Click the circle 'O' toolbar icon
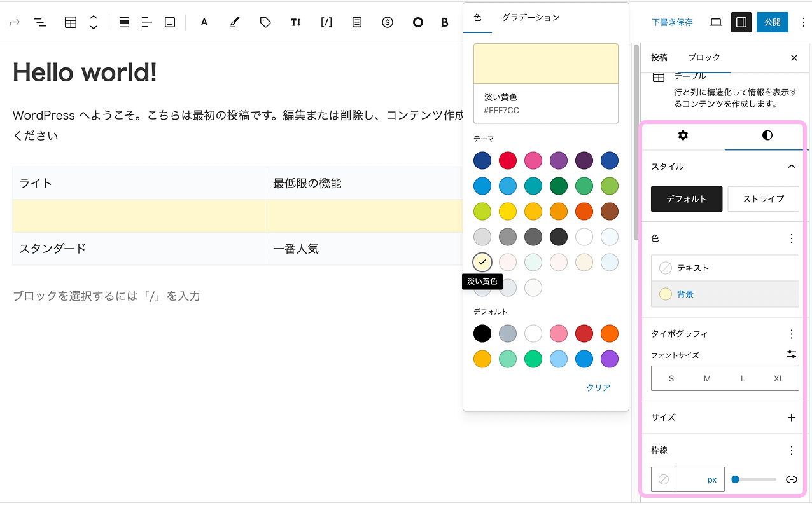The image size is (812, 508). click(418, 22)
